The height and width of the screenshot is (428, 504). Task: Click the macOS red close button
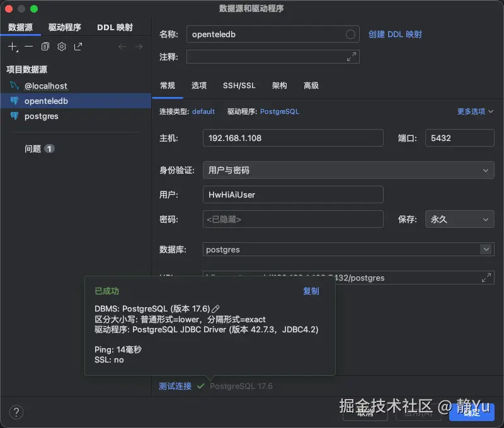pos(9,9)
